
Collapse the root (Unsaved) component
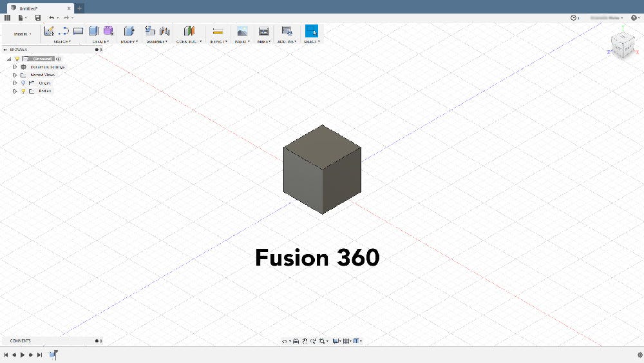(9, 59)
